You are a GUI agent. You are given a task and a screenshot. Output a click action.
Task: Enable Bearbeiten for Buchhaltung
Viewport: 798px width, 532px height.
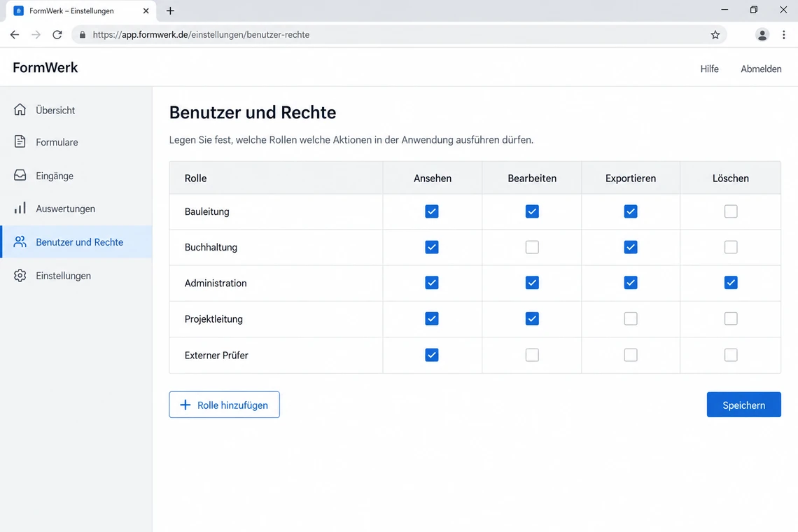point(532,247)
